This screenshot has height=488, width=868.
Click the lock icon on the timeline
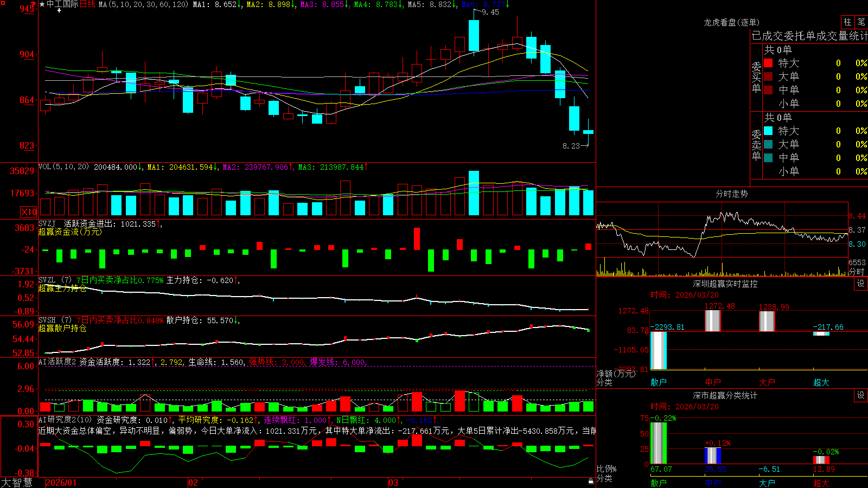click(591, 481)
